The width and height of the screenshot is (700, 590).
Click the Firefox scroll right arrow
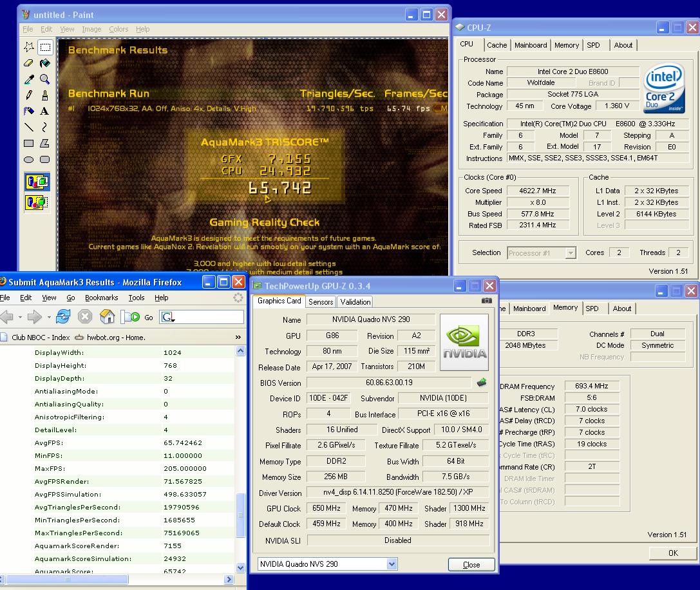[x=229, y=579]
